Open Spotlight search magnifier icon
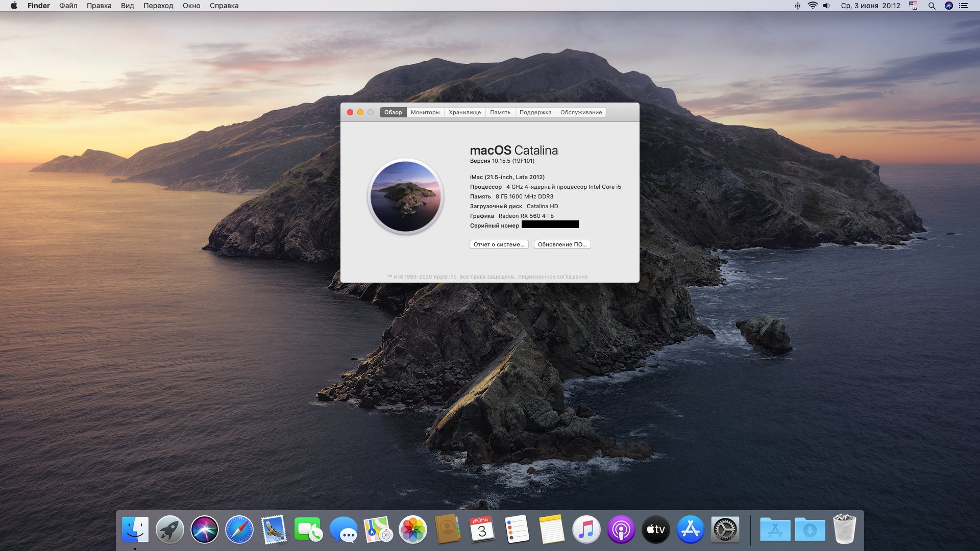The height and width of the screenshot is (551, 980). pos(932,6)
